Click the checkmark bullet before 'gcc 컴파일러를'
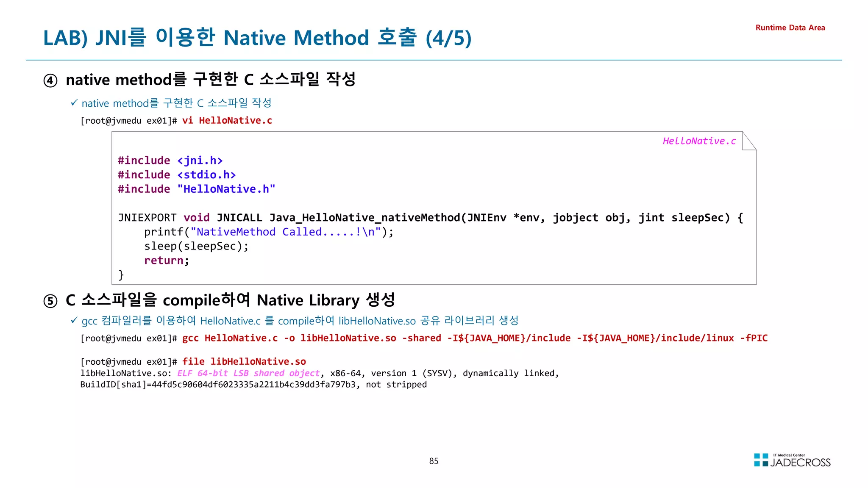The width and height of the screenshot is (868, 488). (74, 320)
